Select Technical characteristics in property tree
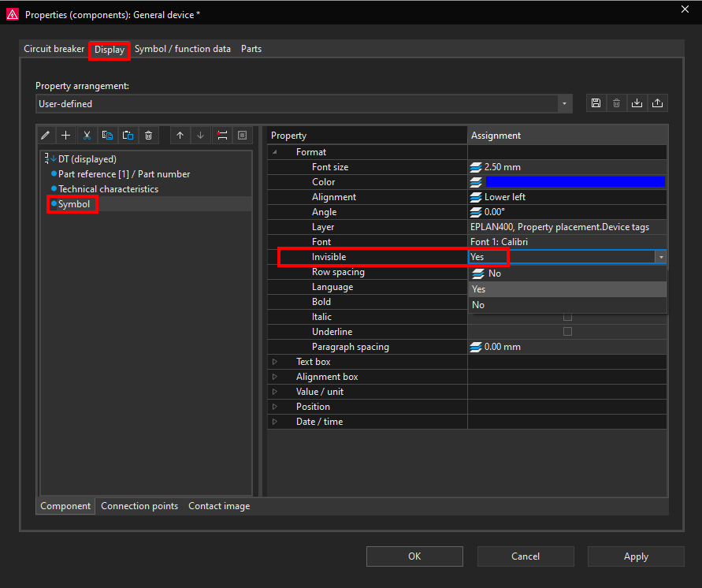The image size is (702, 588). tap(108, 189)
